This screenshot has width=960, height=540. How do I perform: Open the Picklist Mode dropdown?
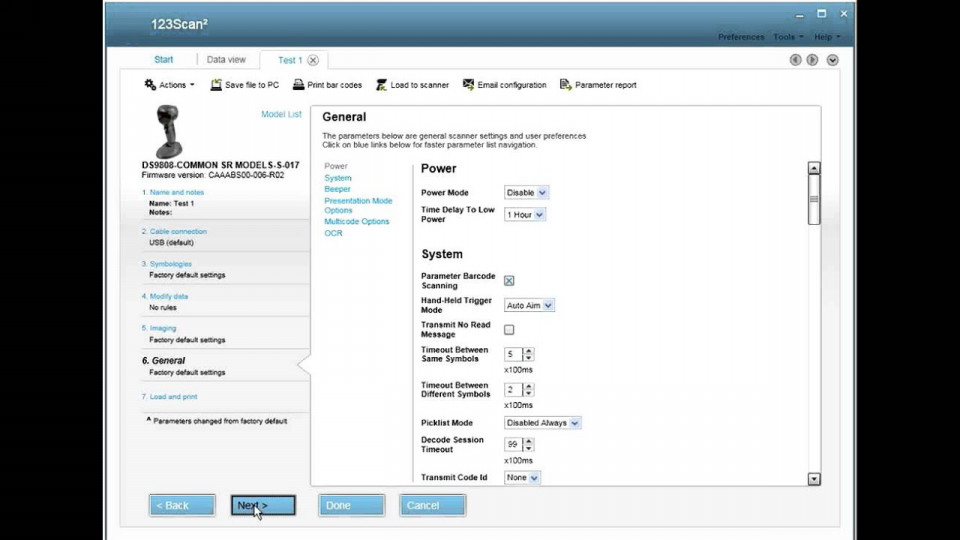click(x=542, y=422)
